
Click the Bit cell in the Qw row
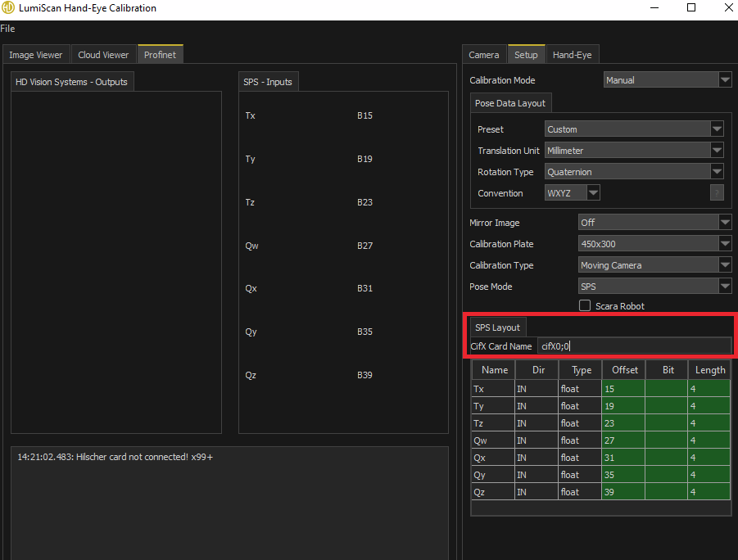tap(667, 440)
